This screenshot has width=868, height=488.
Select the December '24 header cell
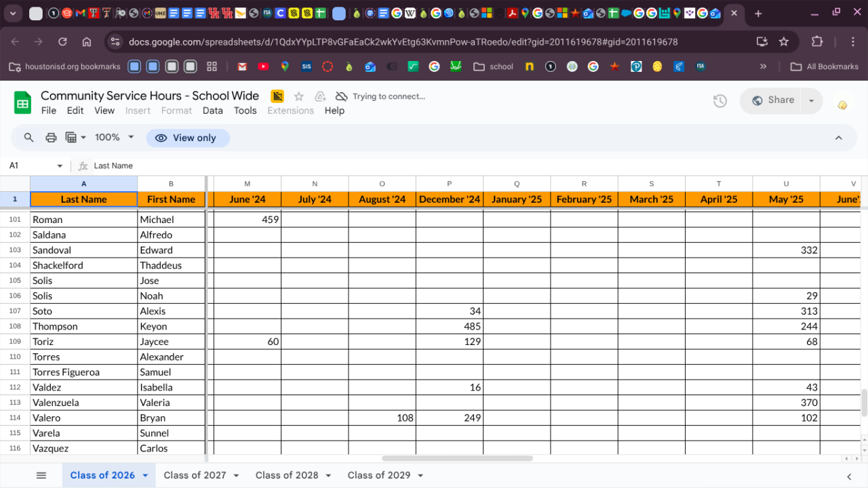click(x=450, y=199)
